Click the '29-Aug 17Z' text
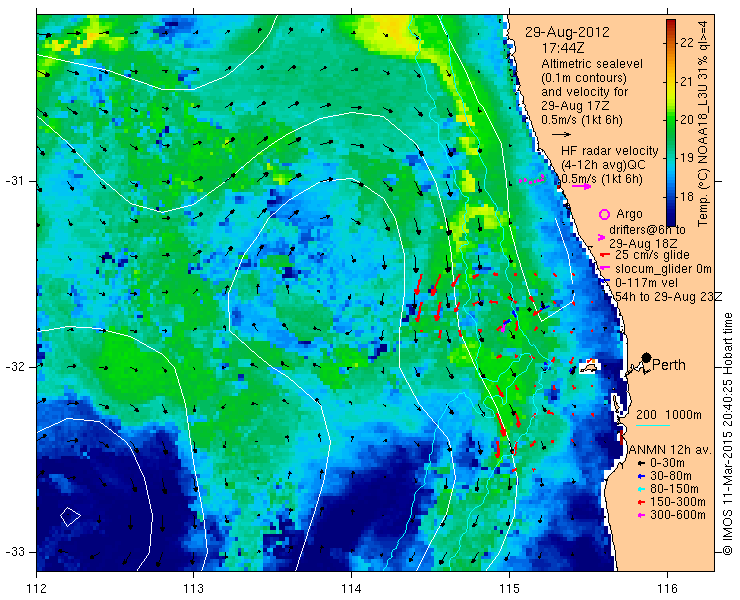Viewport: 740px width, 600px height. (x=573, y=106)
